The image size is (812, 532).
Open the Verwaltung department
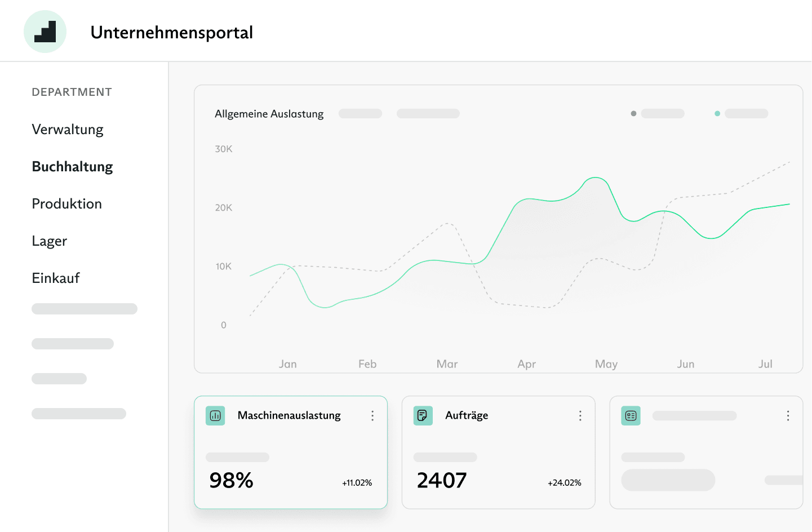[68, 130]
